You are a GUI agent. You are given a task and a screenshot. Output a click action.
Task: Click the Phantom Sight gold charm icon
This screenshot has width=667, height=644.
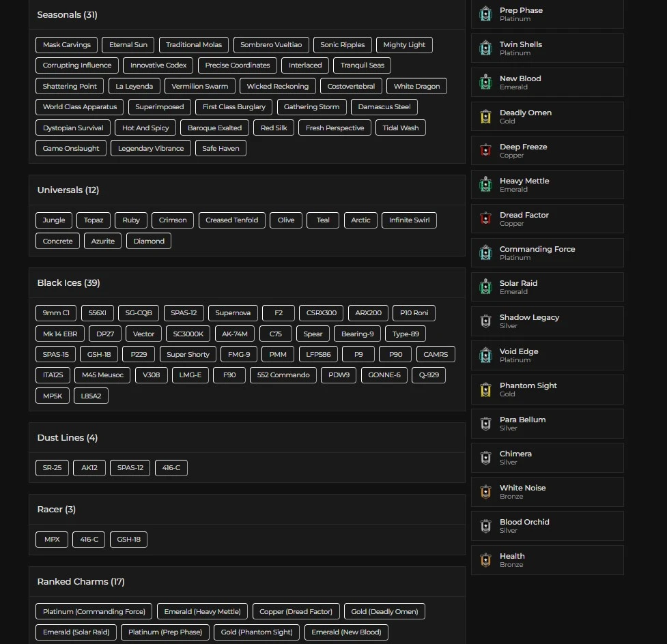tap(485, 390)
